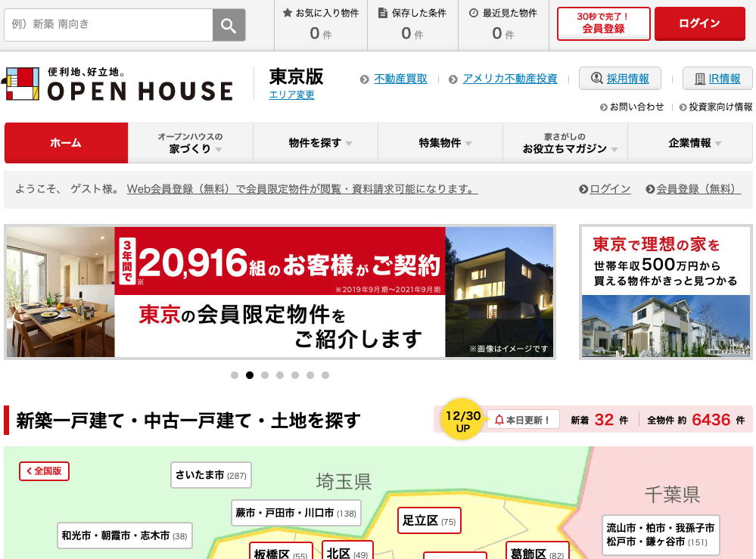Screen dimensions: 756x559
Task: Click 保存した条件 0件 counter
Action: pyautogui.click(x=412, y=24)
